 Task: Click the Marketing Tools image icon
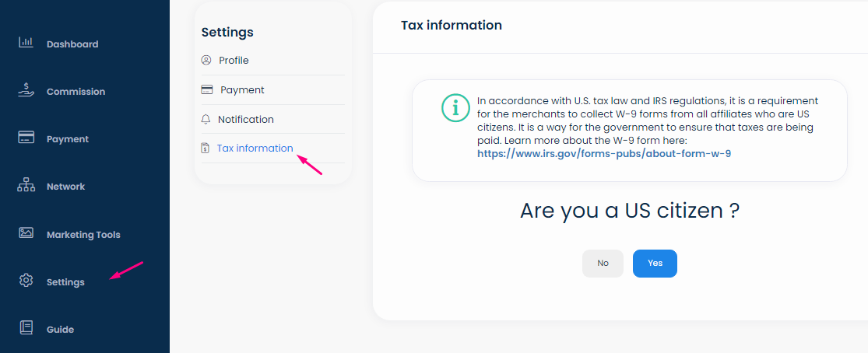coord(26,233)
